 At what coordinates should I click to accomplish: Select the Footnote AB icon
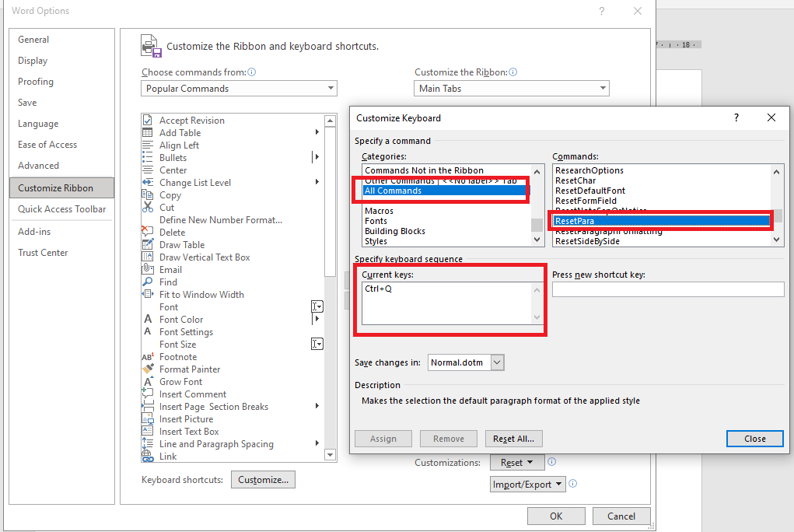147,357
